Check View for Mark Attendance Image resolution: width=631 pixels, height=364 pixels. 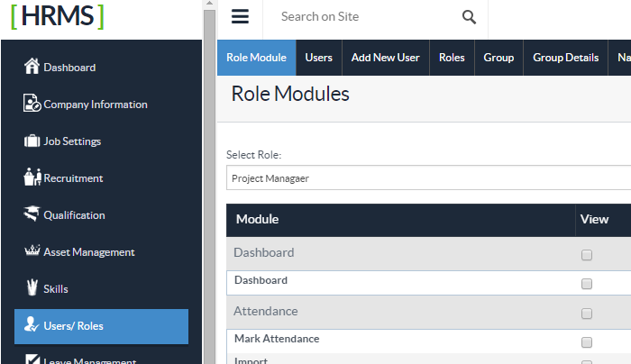[x=587, y=342]
